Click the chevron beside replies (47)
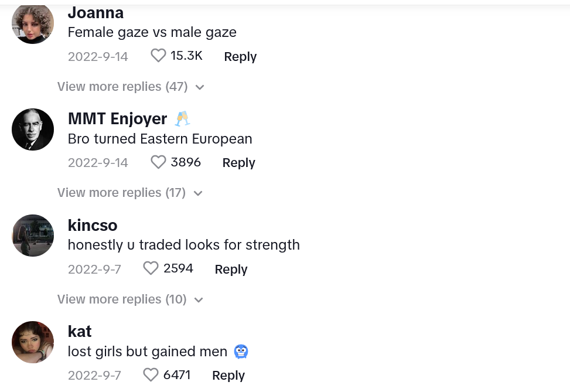Viewport: 570px width, 392px height. click(200, 87)
